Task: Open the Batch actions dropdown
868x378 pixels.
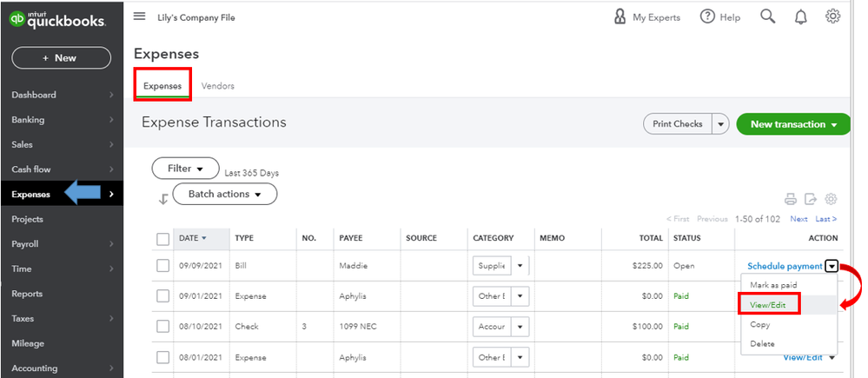Action: pyautogui.click(x=225, y=195)
